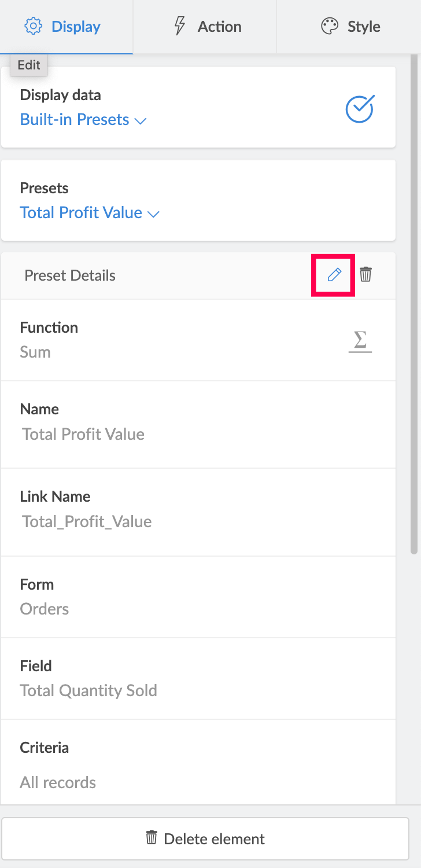Screen dimensions: 421x868
Task: Click the Link Name field Total_Profit_Value
Action: point(87,521)
